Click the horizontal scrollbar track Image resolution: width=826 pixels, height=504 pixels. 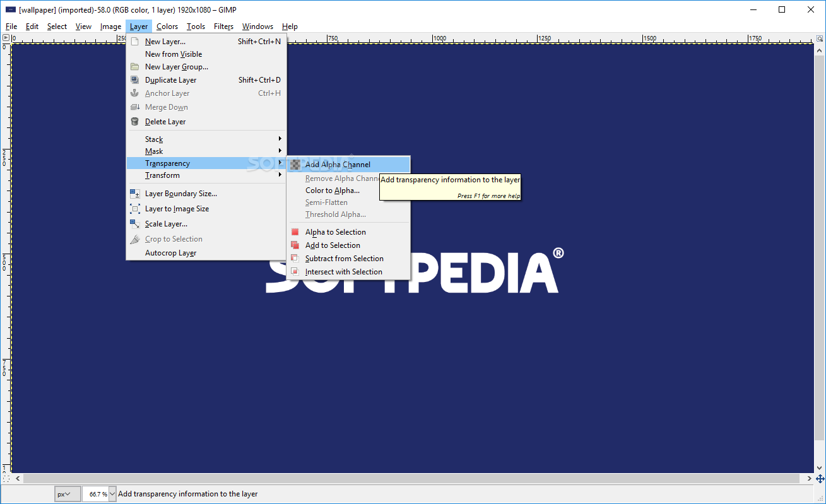click(x=413, y=479)
